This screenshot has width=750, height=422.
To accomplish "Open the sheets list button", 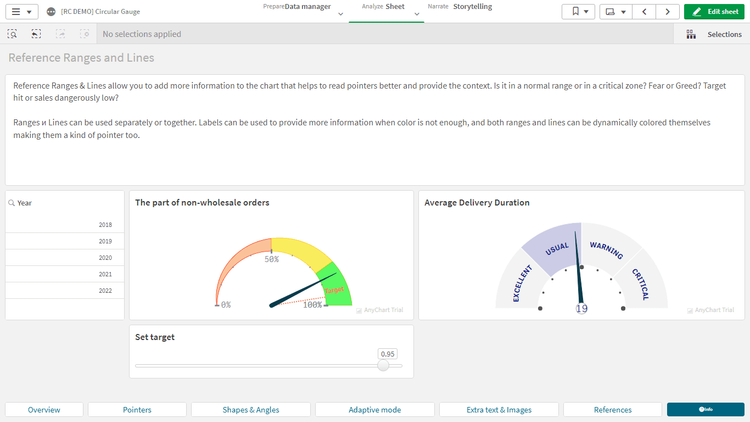I will coord(615,12).
